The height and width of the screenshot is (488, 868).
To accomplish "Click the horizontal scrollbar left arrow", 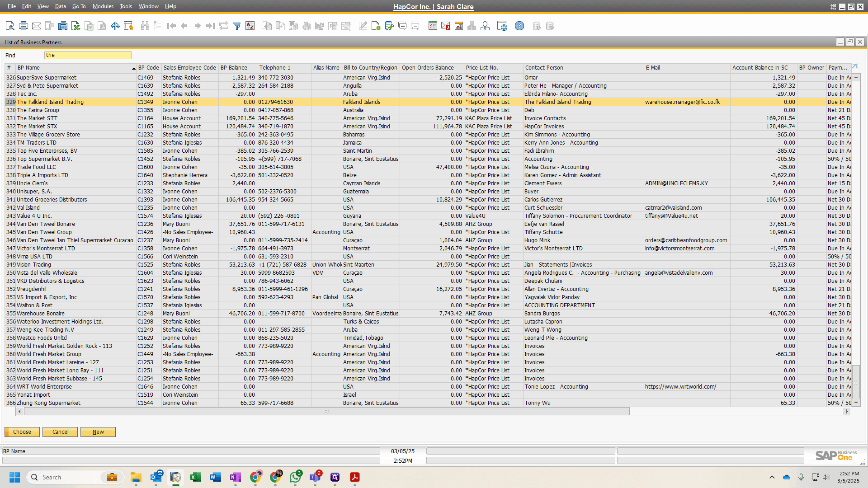I will 19,412.
